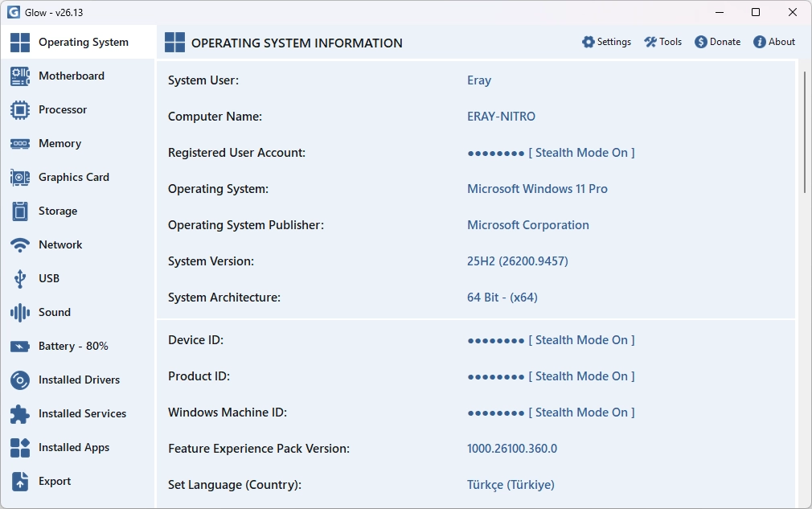The width and height of the screenshot is (812, 509).
Task: Open the Installed Services puzzle icon
Action: click(19, 414)
